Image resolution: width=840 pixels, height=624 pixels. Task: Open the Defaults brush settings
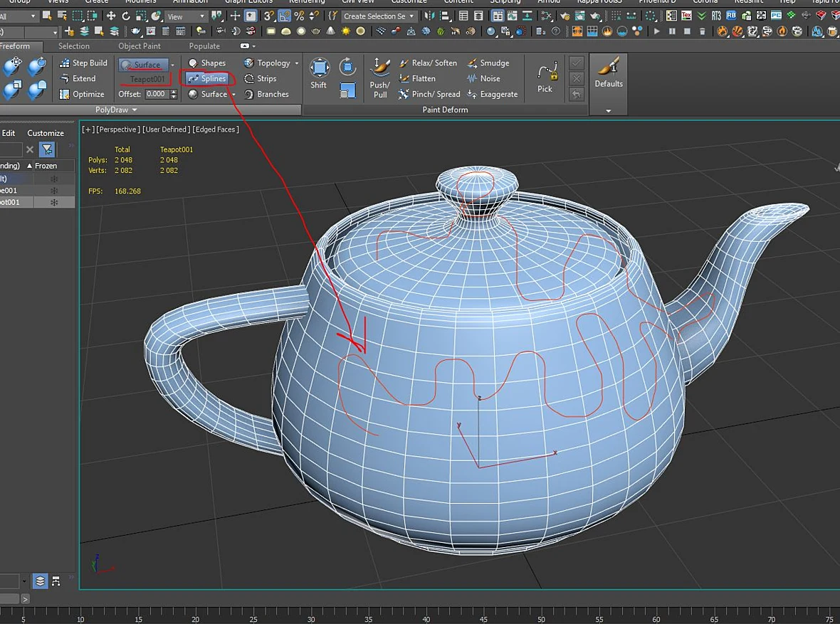[x=609, y=73]
